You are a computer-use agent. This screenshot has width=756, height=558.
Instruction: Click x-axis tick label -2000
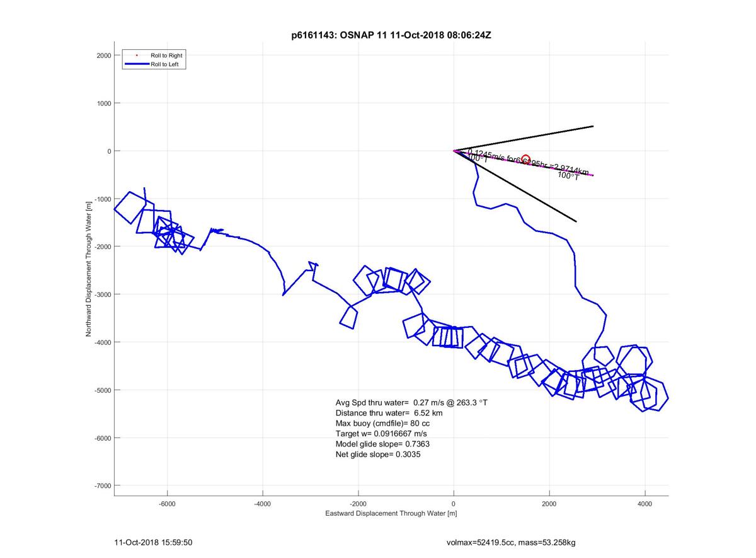[x=358, y=504]
